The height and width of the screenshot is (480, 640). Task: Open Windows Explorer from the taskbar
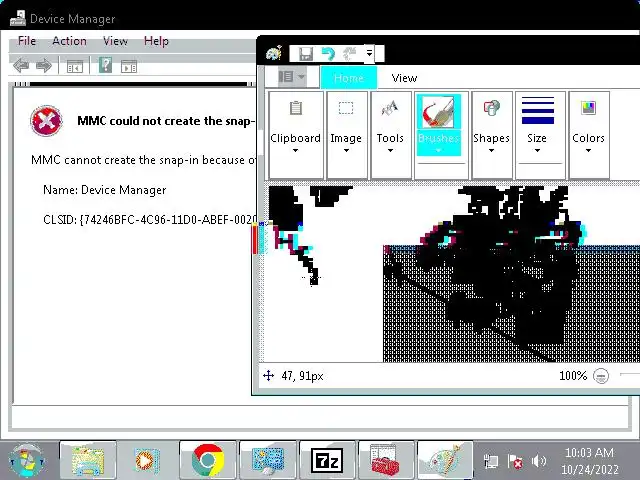pos(88,460)
